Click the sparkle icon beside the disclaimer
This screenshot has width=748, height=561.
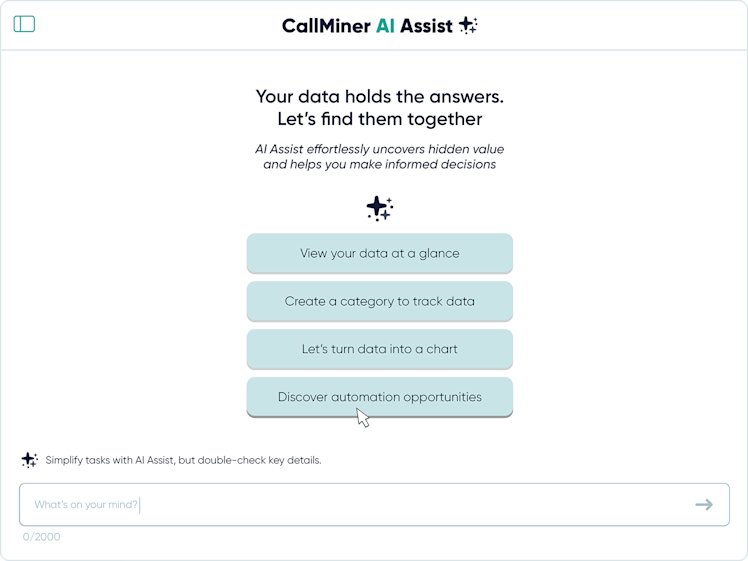tap(29, 460)
